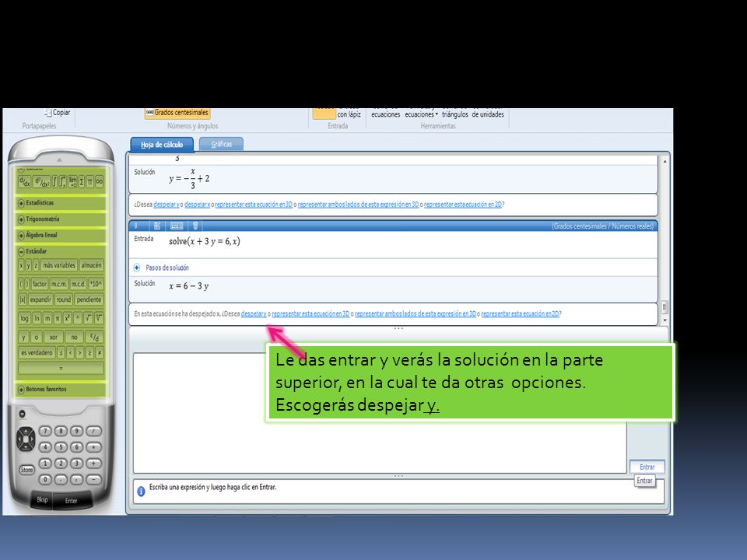Click 'representar esta ecuación en 3D' in bottom suggestion row

point(310,313)
